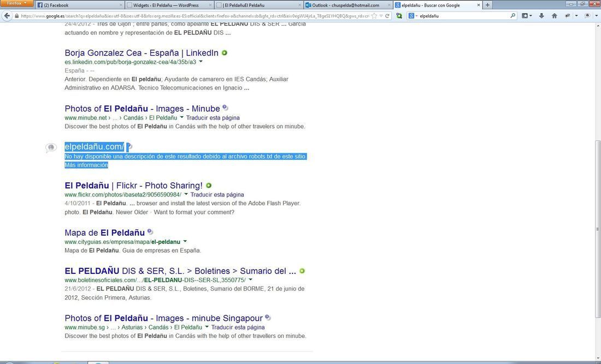This screenshot has width=601, height=364.
Task: Go to the home page
Action: coord(554,16)
